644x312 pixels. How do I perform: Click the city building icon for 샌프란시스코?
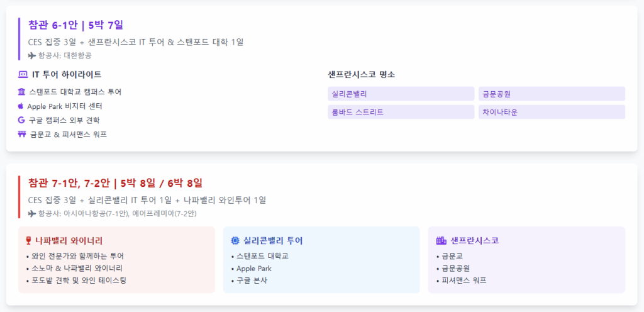pyautogui.click(x=441, y=240)
